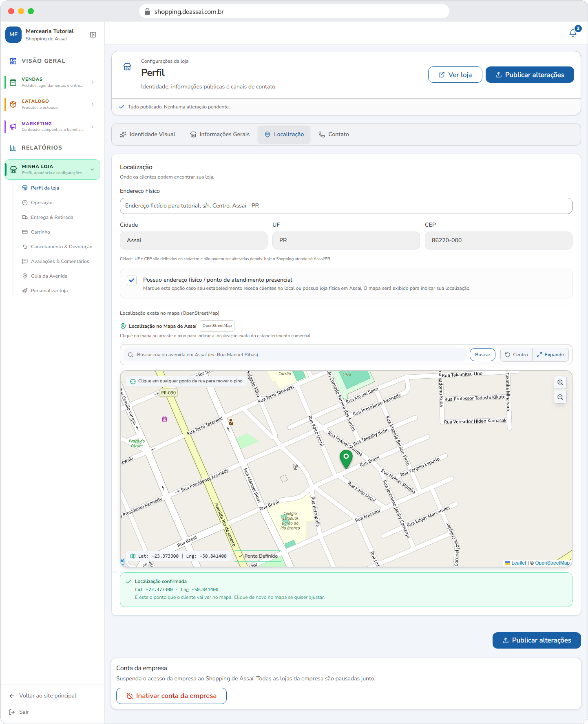The image size is (588, 724).
Task: Open Relatórios chart icon in sidebar
Action: click(x=13, y=148)
